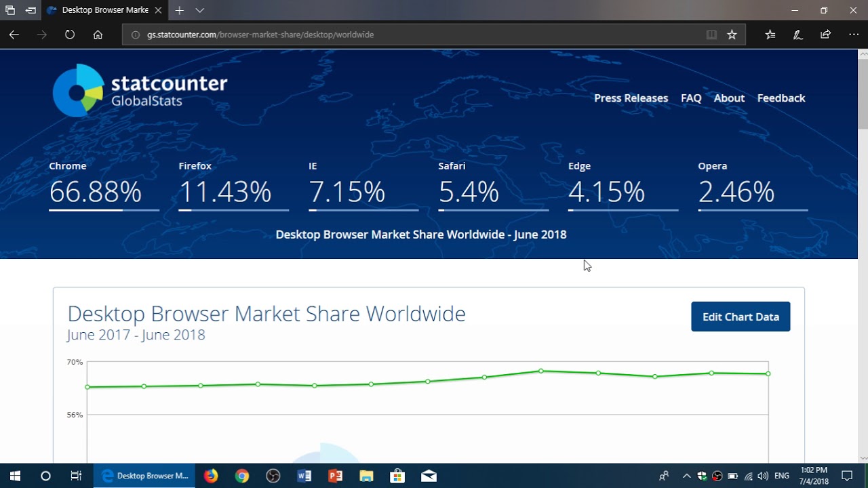The height and width of the screenshot is (488, 868).
Task: Click the Edit Chart Data button
Action: click(741, 317)
